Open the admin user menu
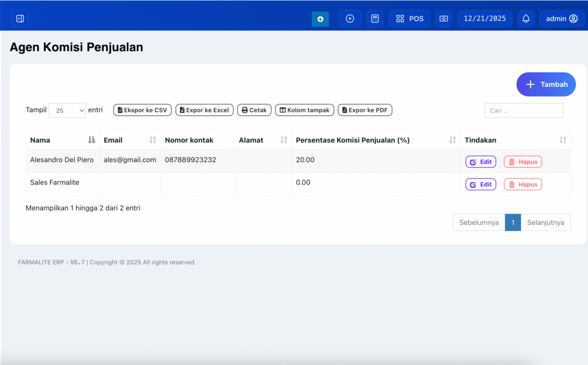588x365 pixels. (562, 18)
